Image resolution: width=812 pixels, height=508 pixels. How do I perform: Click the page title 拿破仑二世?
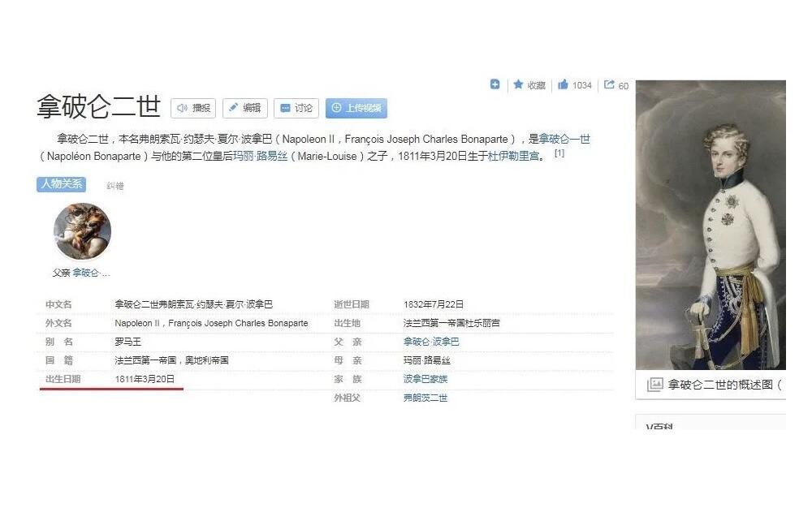click(x=98, y=106)
